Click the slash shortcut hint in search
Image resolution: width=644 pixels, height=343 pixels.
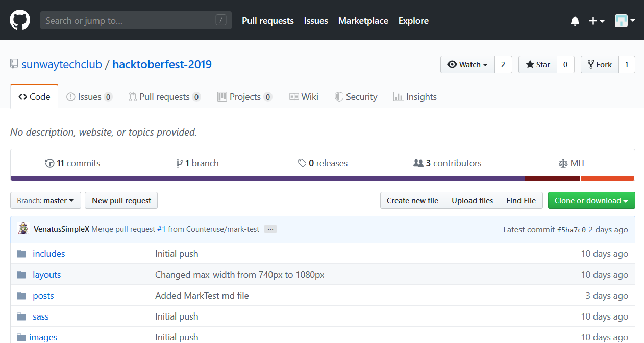pyautogui.click(x=221, y=20)
